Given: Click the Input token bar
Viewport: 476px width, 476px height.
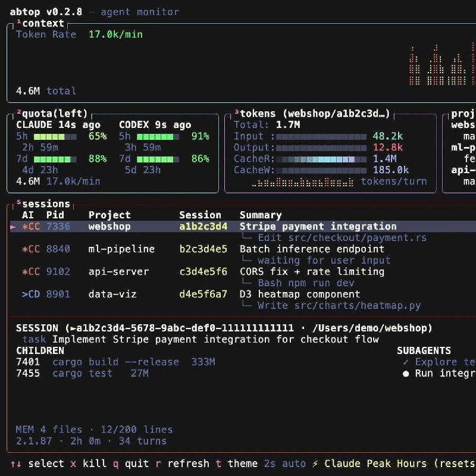Looking at the screenshot, I should coord(321,137).
